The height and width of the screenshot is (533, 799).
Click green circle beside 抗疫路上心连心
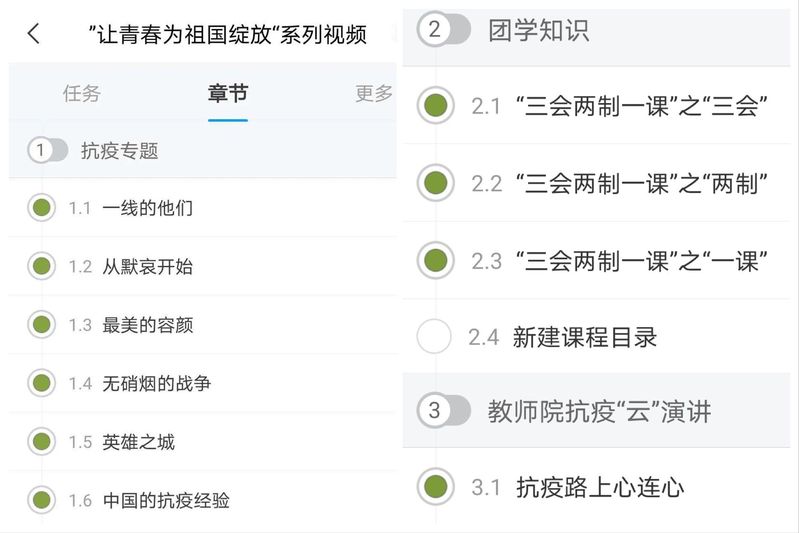point(434,487)
